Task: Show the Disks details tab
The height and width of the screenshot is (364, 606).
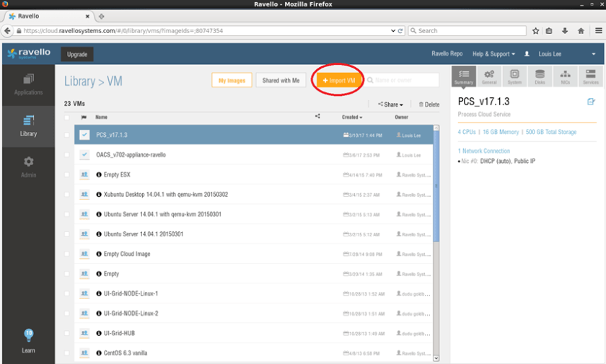Action: [540, 76]
